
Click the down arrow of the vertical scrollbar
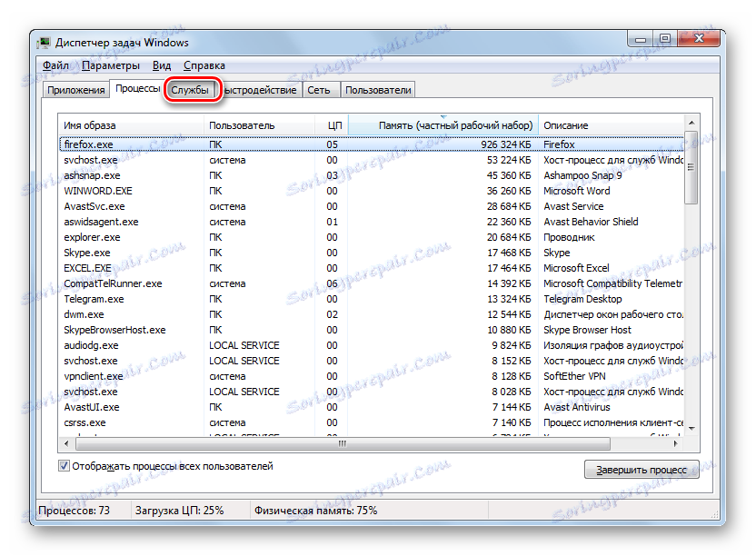click(x=691, y=428)
